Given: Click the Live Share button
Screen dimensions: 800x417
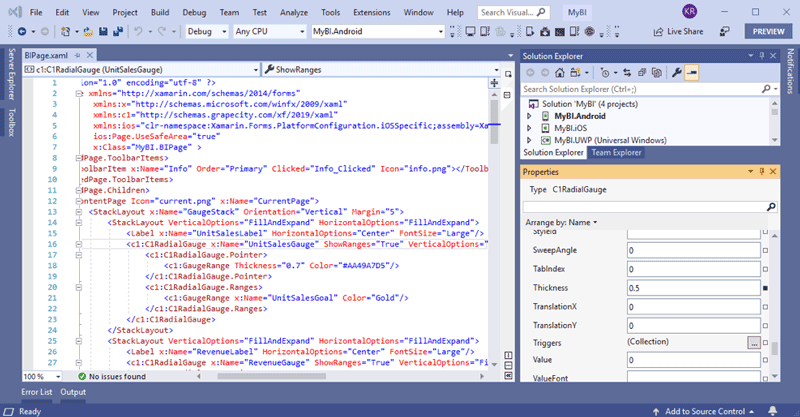Looking at the screenshot, I should click(679, 32).
